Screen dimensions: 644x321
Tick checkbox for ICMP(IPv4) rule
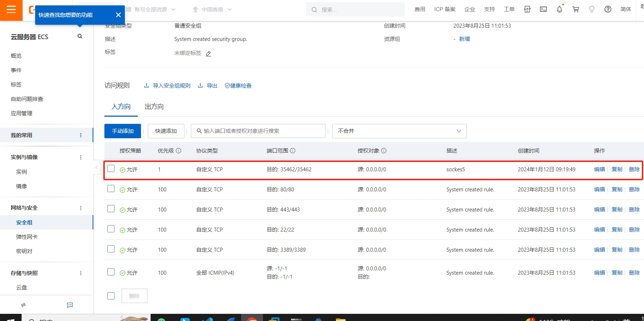tap(111, 272)
